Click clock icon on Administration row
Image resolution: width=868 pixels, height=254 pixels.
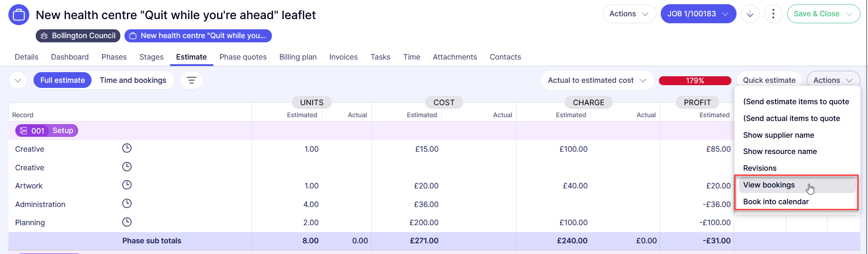127,204
